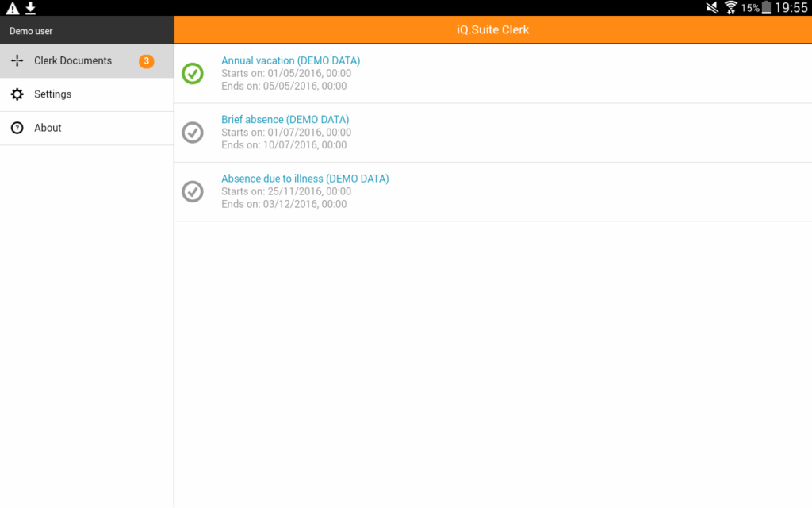The width and height of the screenshot is (812, 508).
Task: Tap the iQ.Suite Clerk title bar
Action: click(492, 30)
